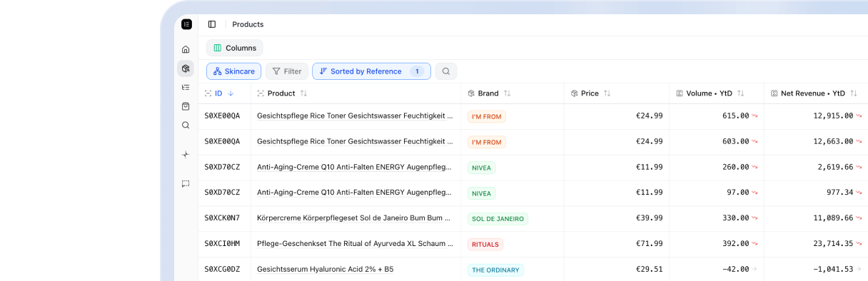Viewport: 868px width, 281px height.
Task: Click the sort count badge 1
Action: (417, 71)
